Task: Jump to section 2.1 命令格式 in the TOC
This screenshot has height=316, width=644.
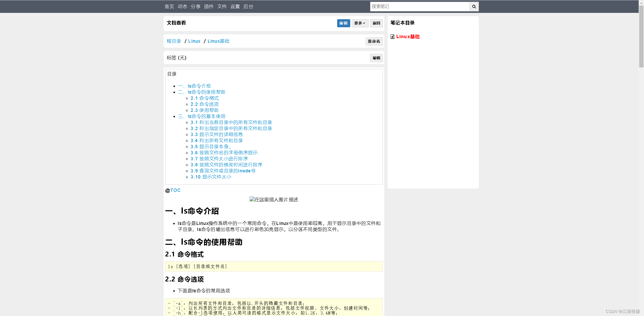Action: [x=204, y=98]
